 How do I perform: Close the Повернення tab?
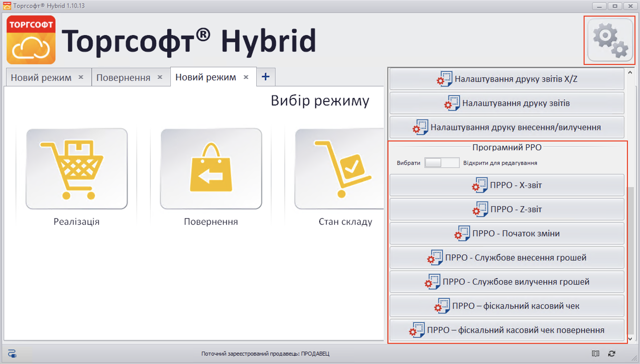[x=160, y=77]
